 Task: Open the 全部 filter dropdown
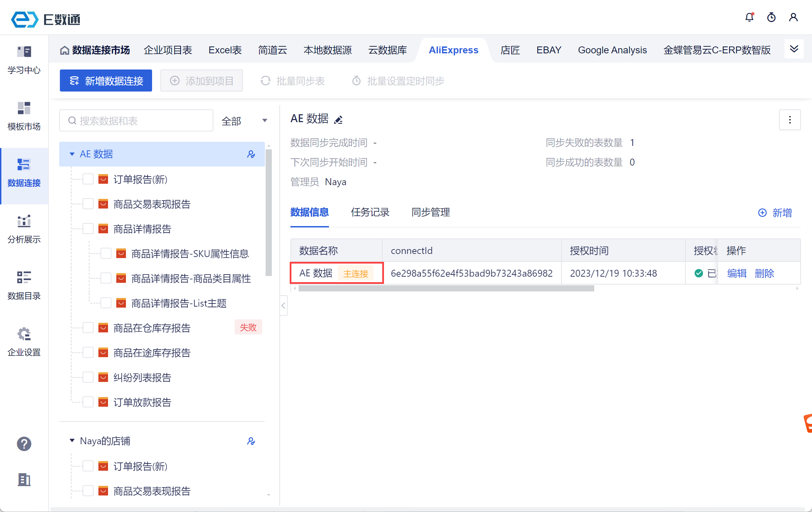point(244,121)
